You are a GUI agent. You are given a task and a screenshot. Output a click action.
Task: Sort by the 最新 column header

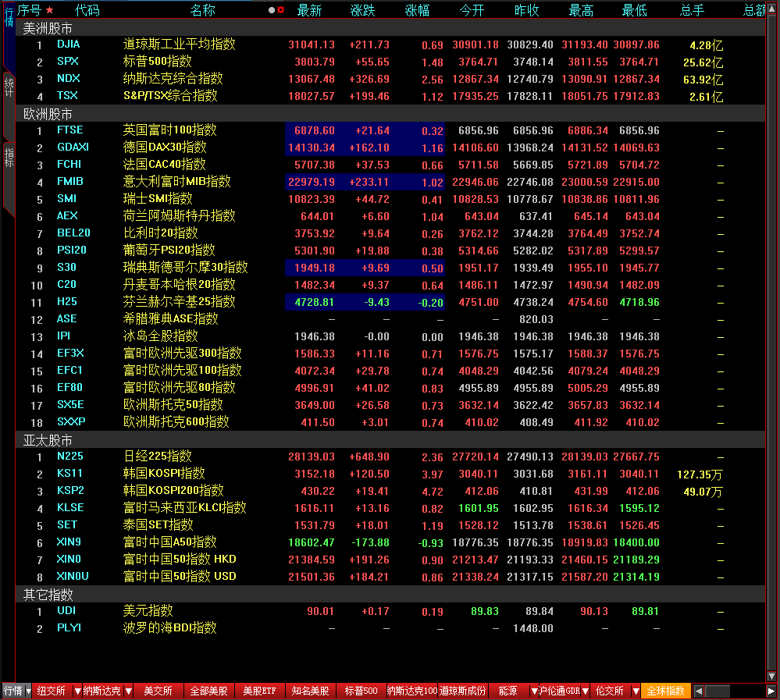(x=309, y=10)
